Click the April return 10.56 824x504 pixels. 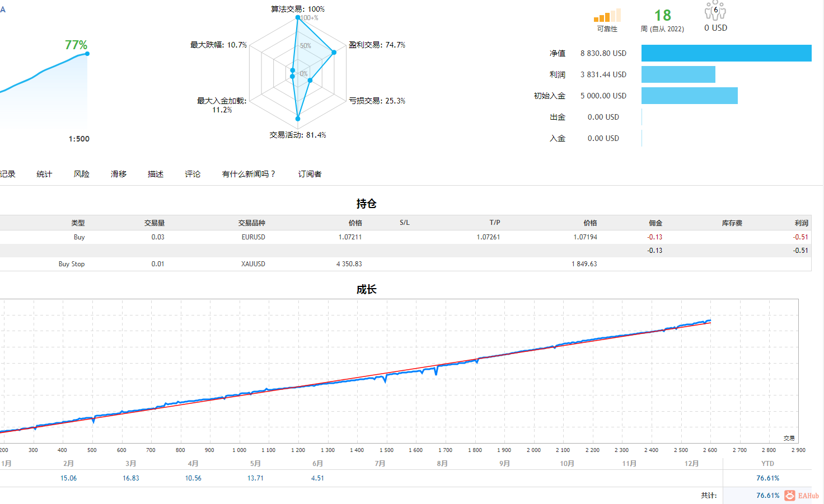[193, 478]
